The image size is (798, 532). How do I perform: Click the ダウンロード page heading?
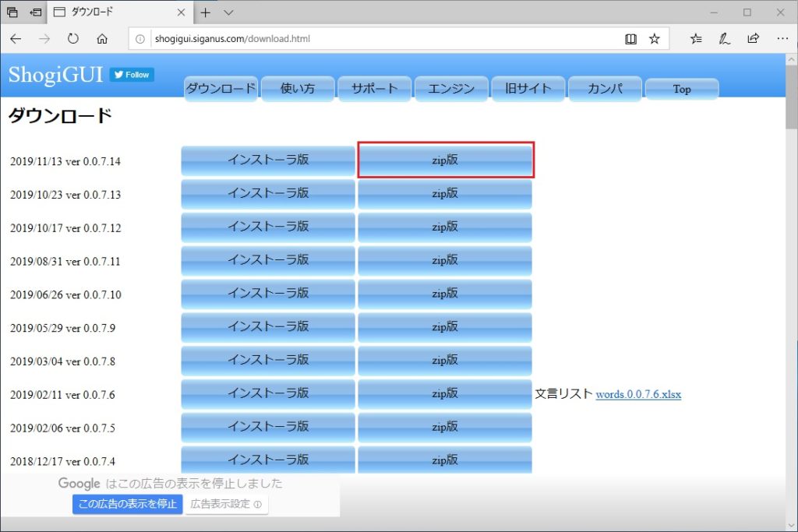[x=60, y=116]
